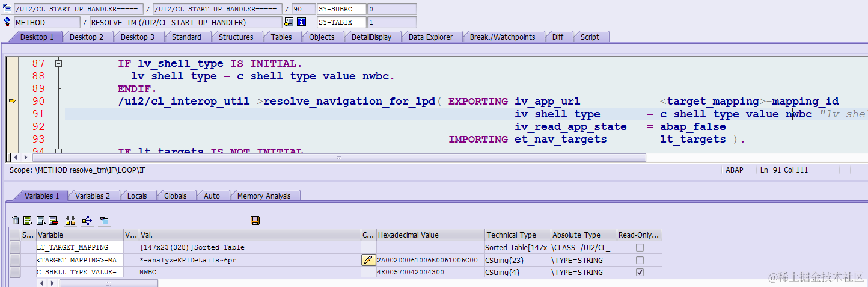Collapse the IF block at line 94
Viewport: 868px width, 287px height.
click(x=59, y=151)
